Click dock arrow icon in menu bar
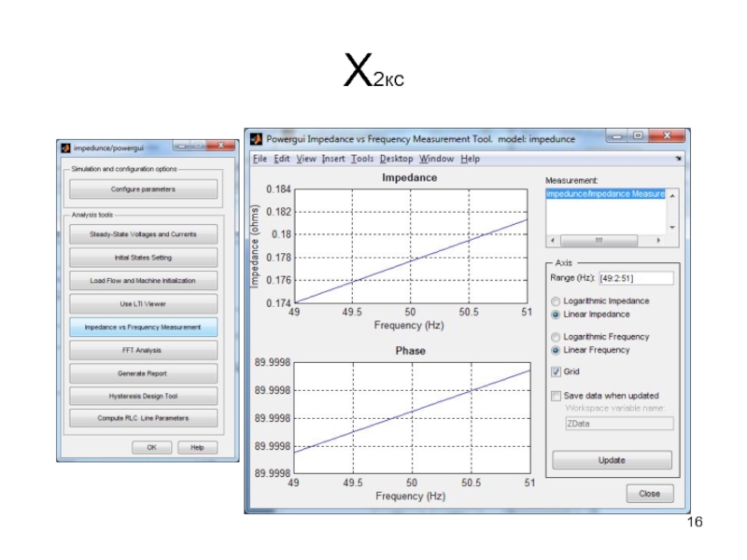The height and width of the screenshot is (560, 747). (x=678, y=159)
